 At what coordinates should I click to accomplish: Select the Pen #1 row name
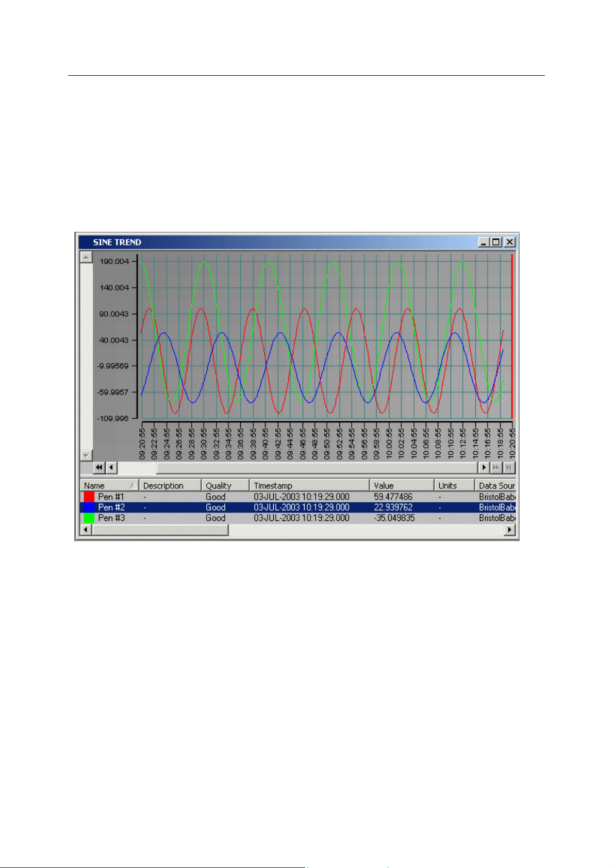point(111,497)
